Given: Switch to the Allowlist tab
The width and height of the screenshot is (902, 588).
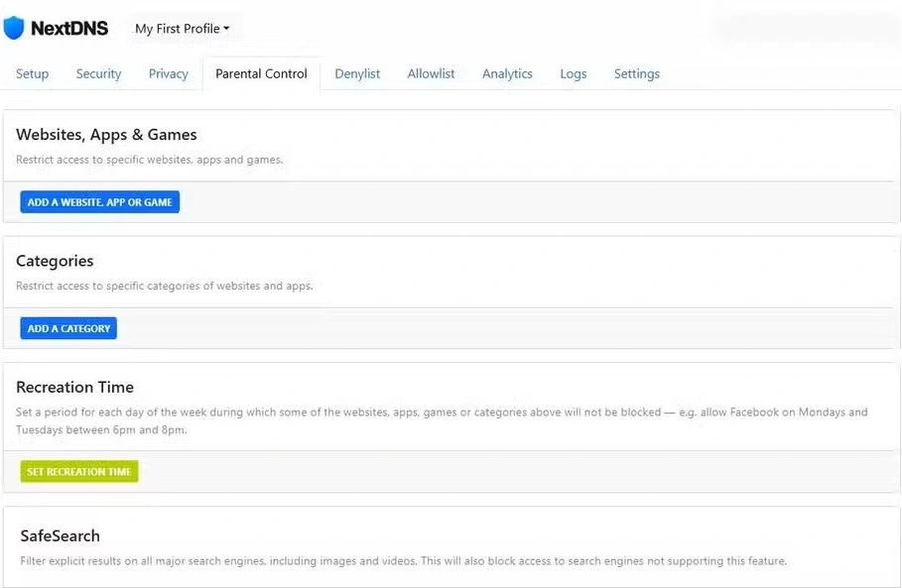Looking at the screenshot, I should pyautogui.click(x=431, y=73).
